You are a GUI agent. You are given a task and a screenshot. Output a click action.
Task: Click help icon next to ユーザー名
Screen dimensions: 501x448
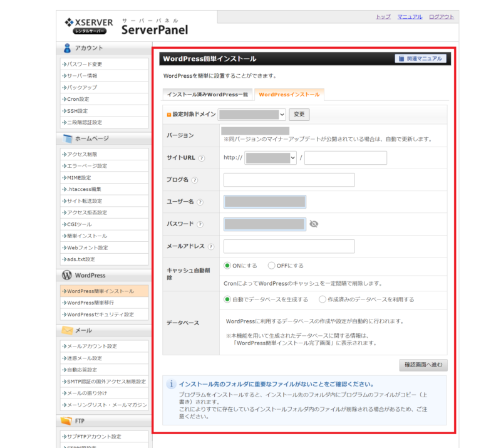pyautogui.click(x=200, y=202)
